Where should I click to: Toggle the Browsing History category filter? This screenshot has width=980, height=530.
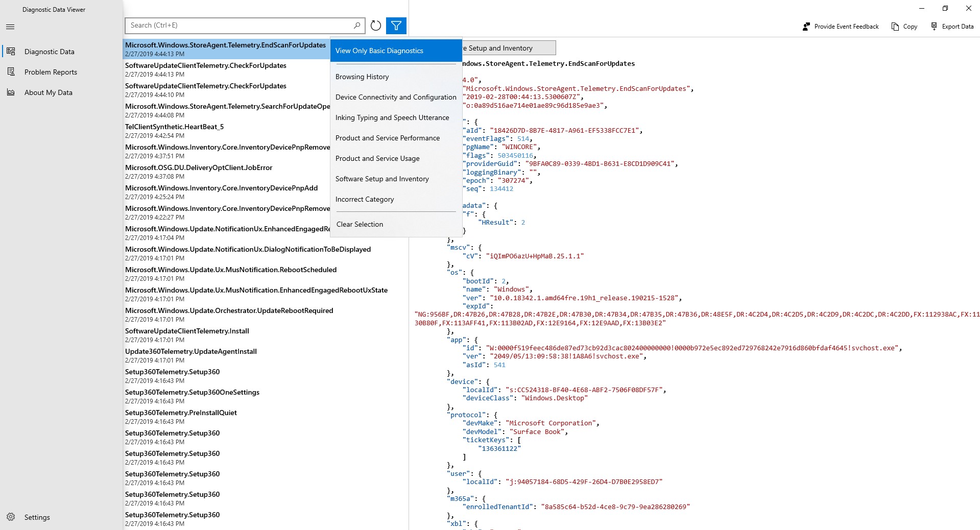pyautogui.click(x=362, y=77)
